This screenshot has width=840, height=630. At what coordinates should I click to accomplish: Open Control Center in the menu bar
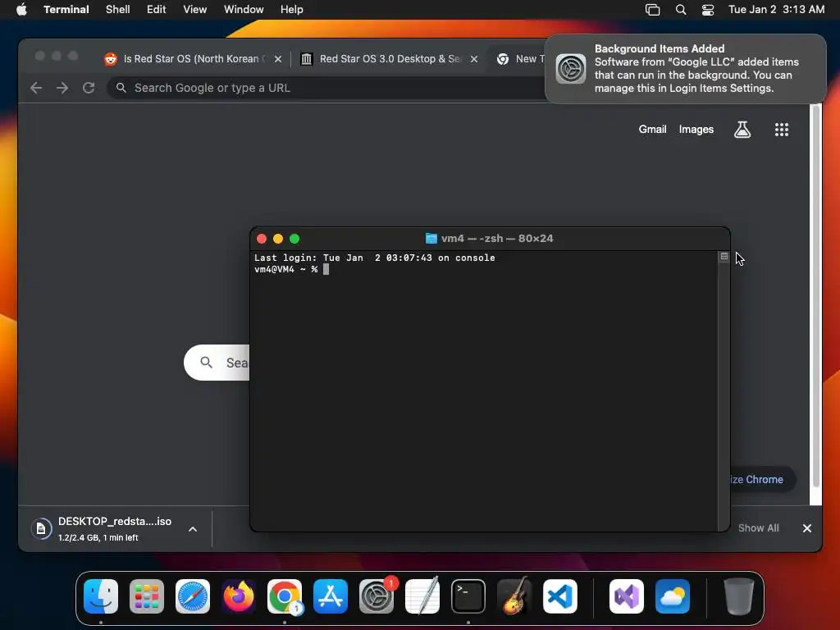coord(708,10)
